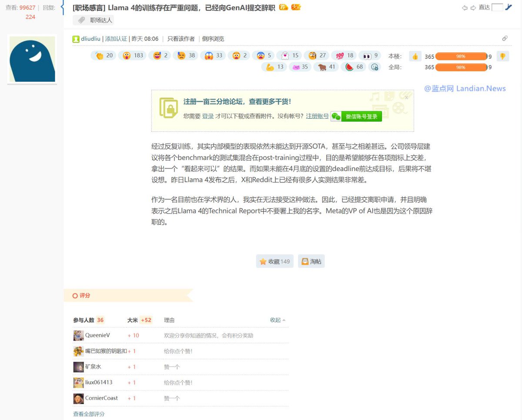
Task: Click the angry face reaction with count 2
Action: tap(239, 56)
